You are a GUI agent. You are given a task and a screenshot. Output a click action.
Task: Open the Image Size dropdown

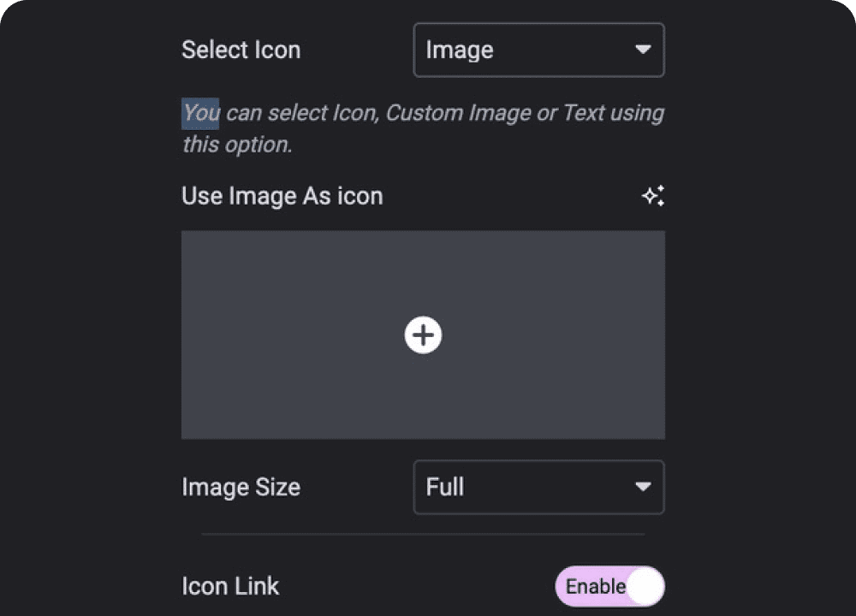(x=538, y=488)
